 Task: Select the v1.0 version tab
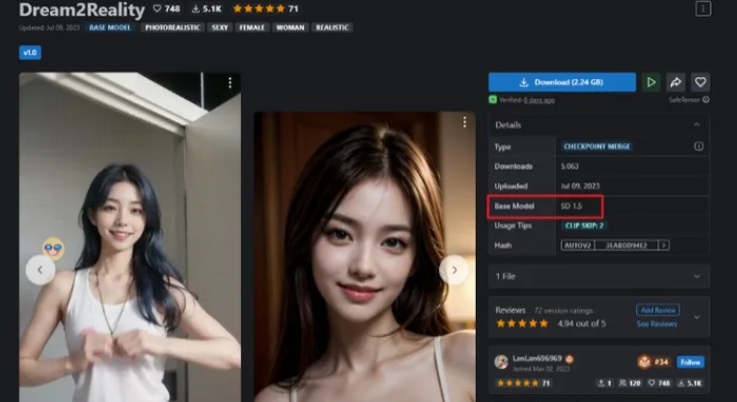(30, 52)
